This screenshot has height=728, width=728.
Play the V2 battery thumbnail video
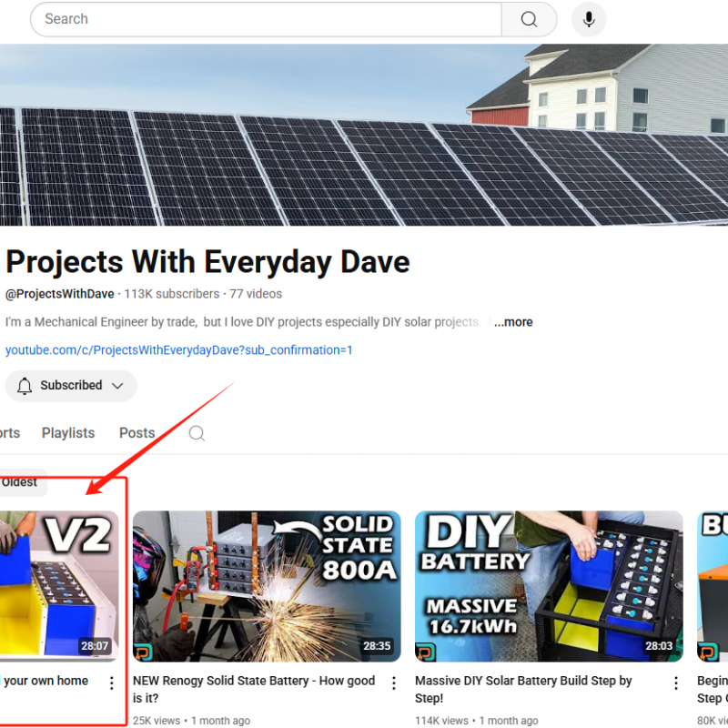point(59,586)
